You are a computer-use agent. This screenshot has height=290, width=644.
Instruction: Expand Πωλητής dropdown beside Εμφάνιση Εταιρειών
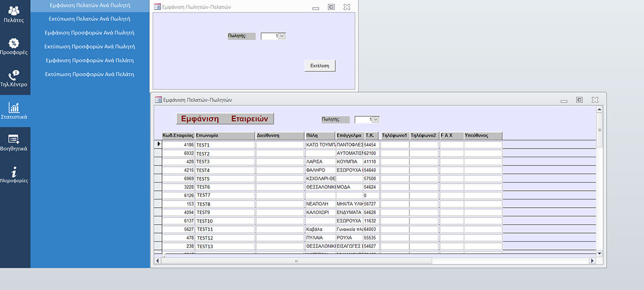(x=376, y=120)
